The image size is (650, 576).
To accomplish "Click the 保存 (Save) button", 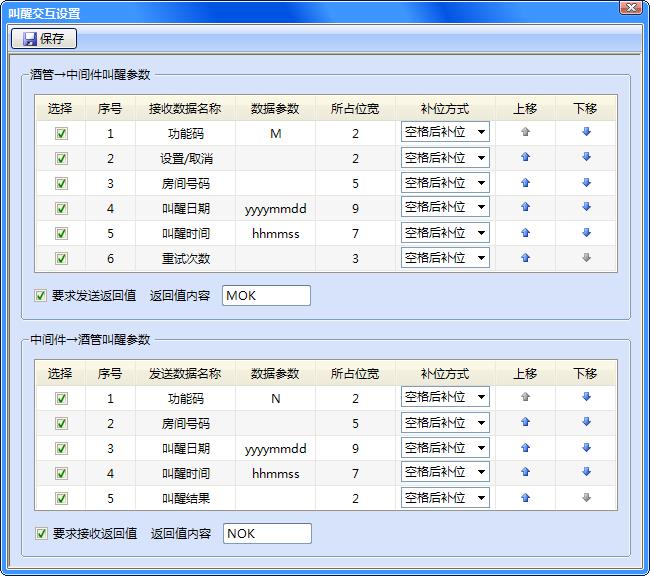I will tap(43, 39).
